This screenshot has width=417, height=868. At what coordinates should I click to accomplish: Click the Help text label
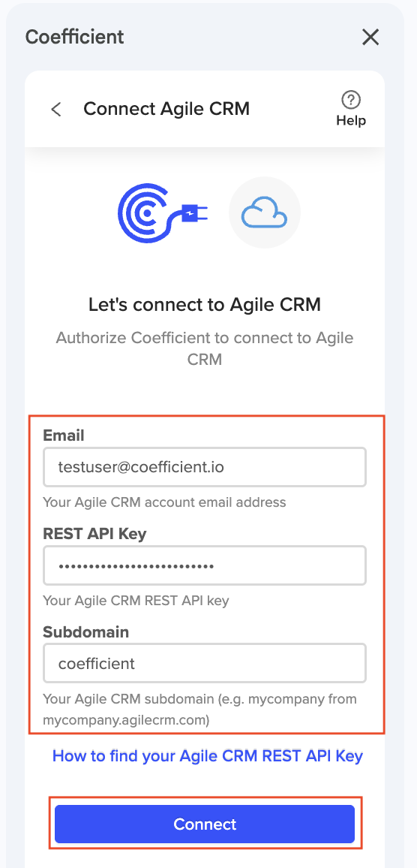tap(351, 120)
